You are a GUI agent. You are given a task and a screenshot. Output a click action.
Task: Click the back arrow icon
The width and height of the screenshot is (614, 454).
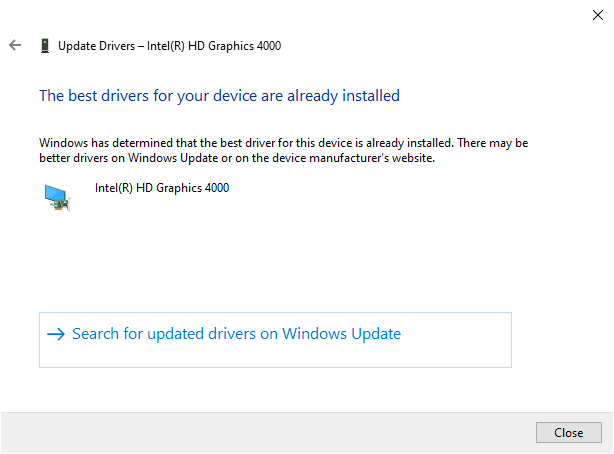(x=14, y=45)
